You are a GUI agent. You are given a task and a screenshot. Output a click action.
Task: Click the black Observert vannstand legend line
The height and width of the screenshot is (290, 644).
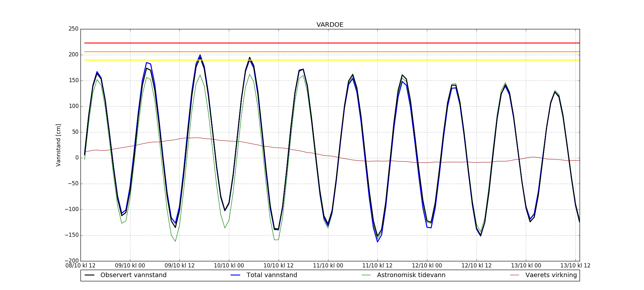click(x=89, y=275)
